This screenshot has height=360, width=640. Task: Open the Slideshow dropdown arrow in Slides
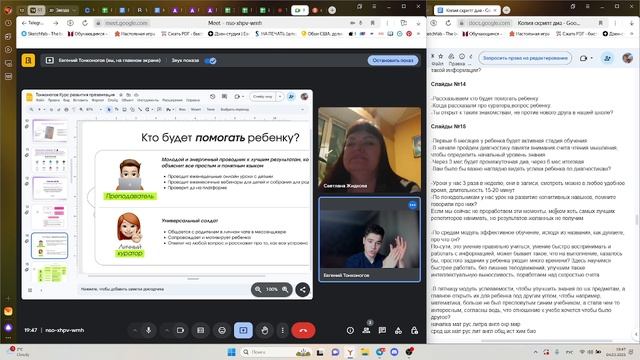(280, 97)
